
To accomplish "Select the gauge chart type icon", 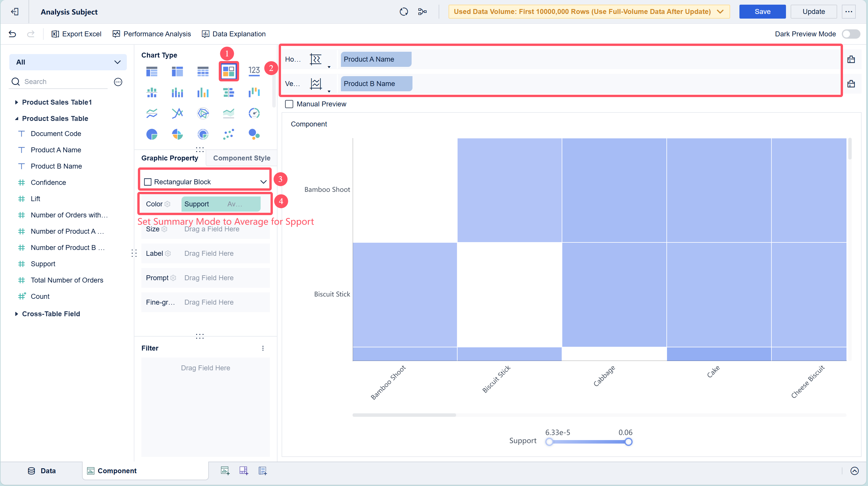I will point(254,113).
